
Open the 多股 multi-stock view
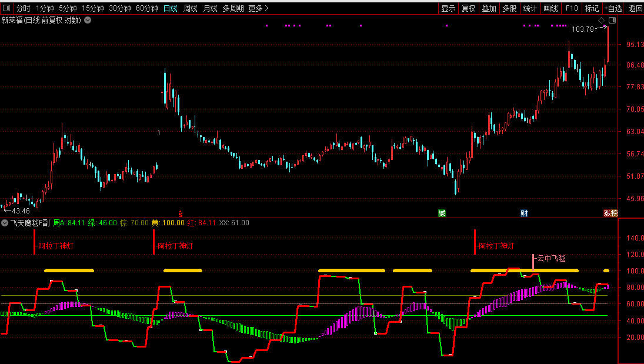click(510, 8)
